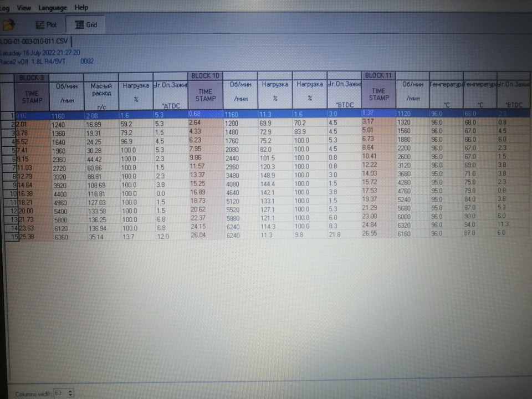Select row 8 header in grid

click(x=9, y=176)
